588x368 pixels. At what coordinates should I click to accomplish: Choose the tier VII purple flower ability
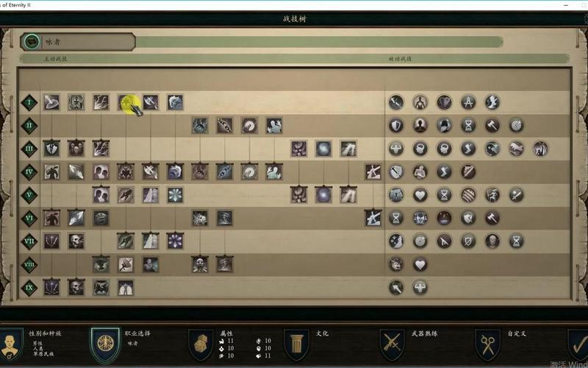click(175, 241)
